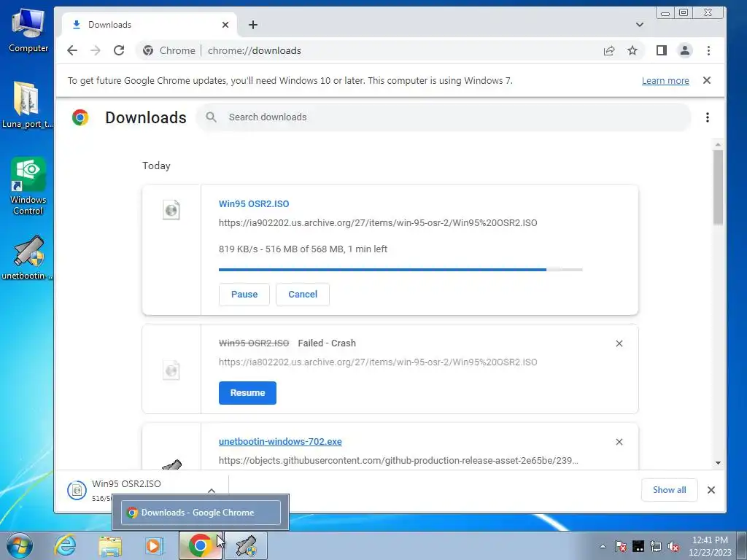Remove unetbootin-windows-702.exe from list

619,442
